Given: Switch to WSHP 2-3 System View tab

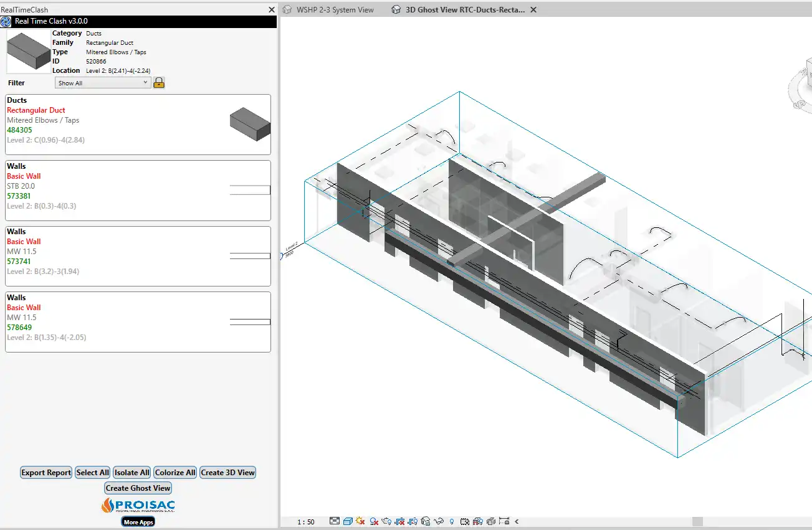Looking at the screenshot, I should click(x=335, y=10).
